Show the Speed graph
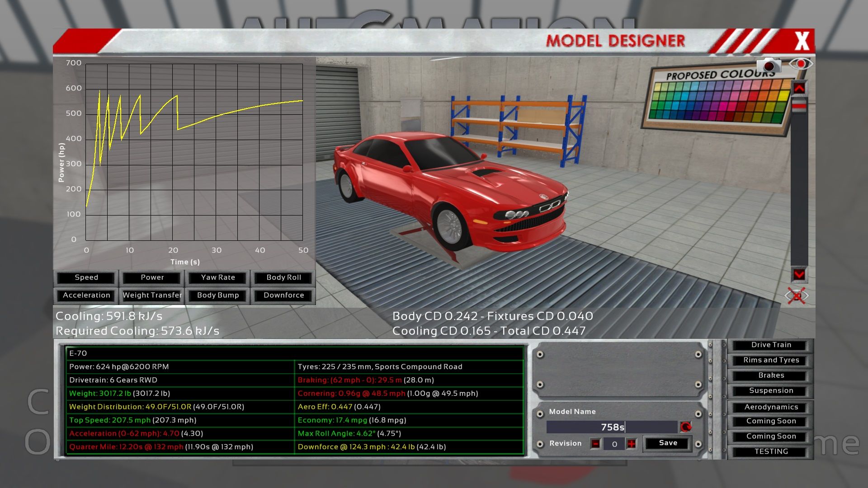 [86, 277]
